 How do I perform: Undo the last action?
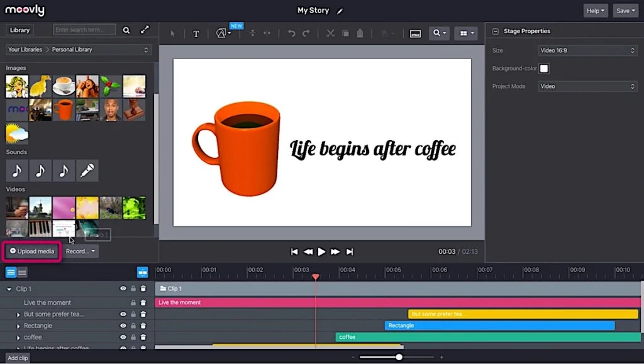(x=291, y=33)
